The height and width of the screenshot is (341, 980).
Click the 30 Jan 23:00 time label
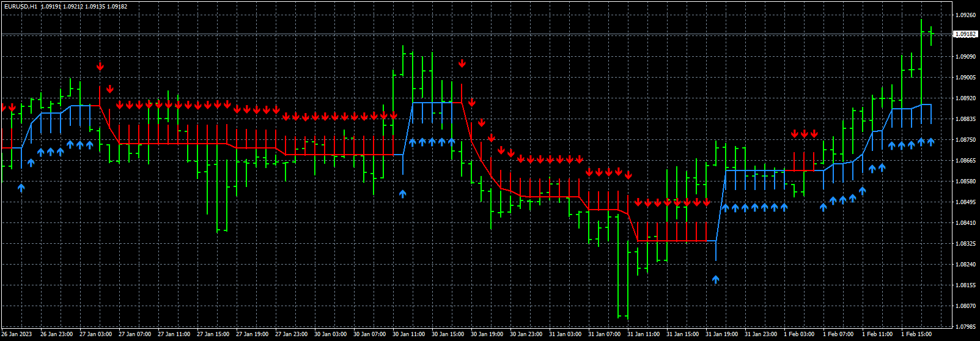526,334
